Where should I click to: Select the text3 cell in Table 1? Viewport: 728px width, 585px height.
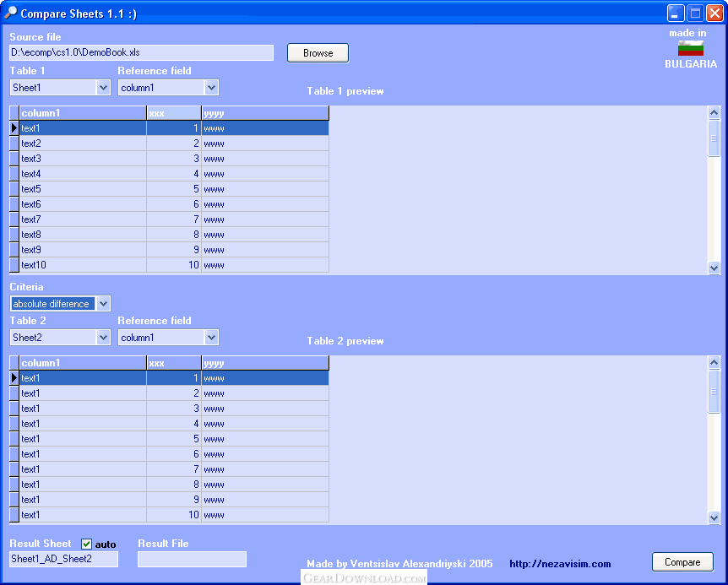click(x=83, y=159)
